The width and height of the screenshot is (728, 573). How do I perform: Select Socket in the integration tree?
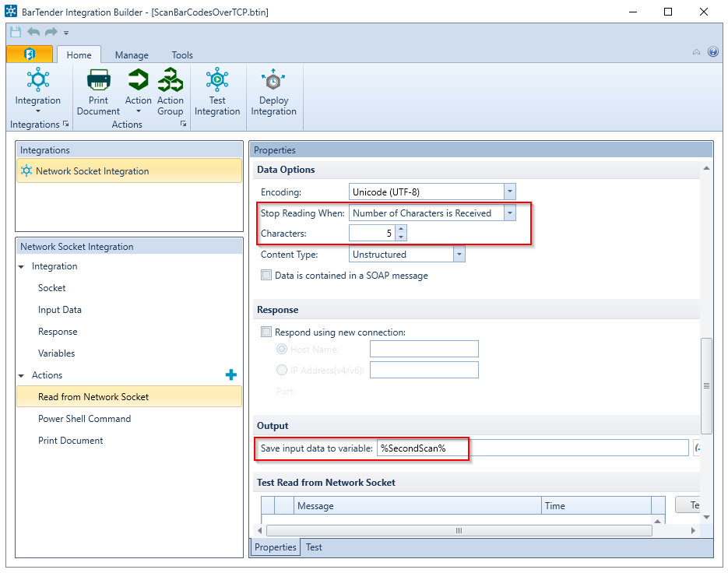click(x=52, y=288)
